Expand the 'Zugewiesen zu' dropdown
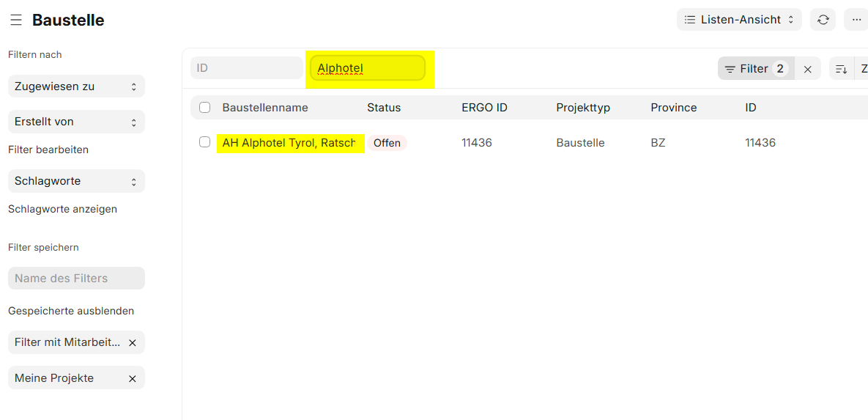Screen dimensions: 868x420 pyautogui.click(x=76, y=86)
